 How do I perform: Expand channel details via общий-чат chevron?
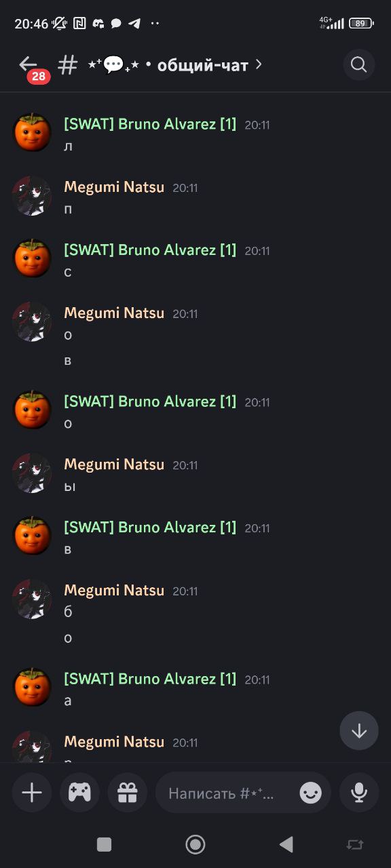(x=259, y=65)
